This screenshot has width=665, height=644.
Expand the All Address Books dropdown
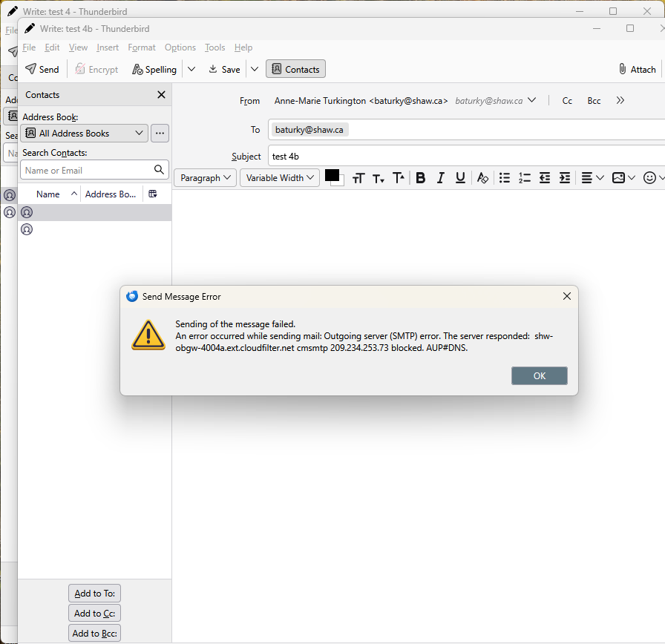coord(84,134)
